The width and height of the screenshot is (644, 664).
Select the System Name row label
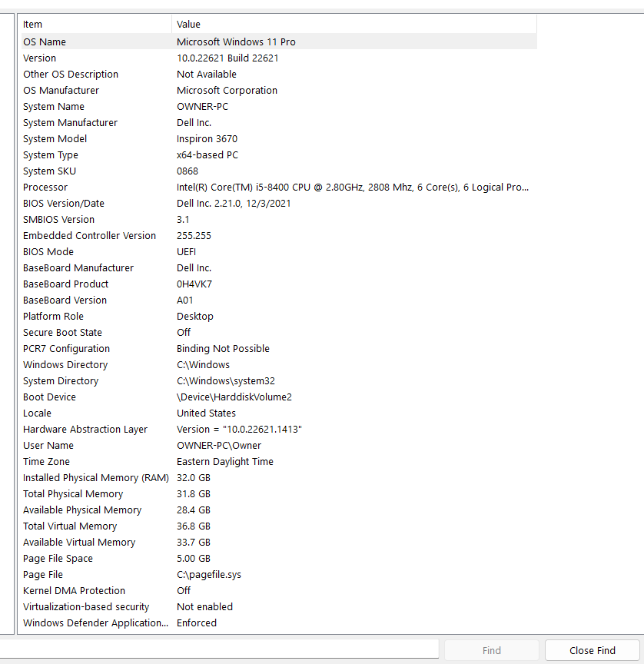point(54,106)
